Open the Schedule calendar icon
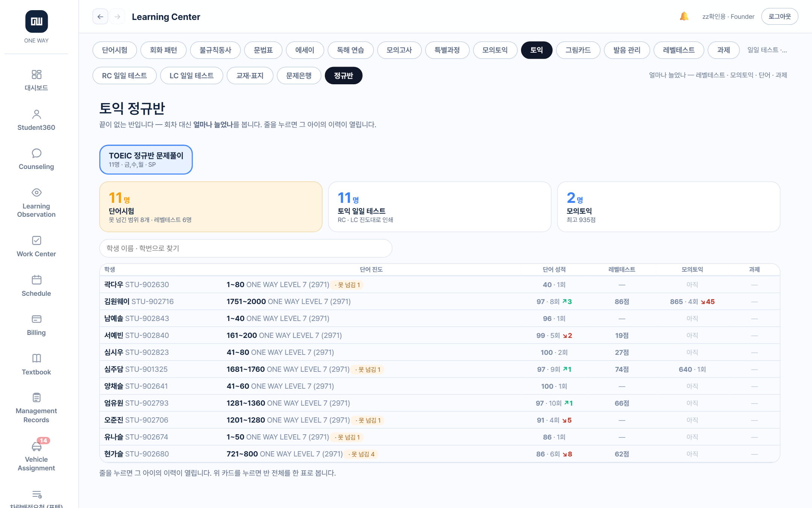Image resolution: width=812 pixels, height=508 pixels. [x=36, y=280]
